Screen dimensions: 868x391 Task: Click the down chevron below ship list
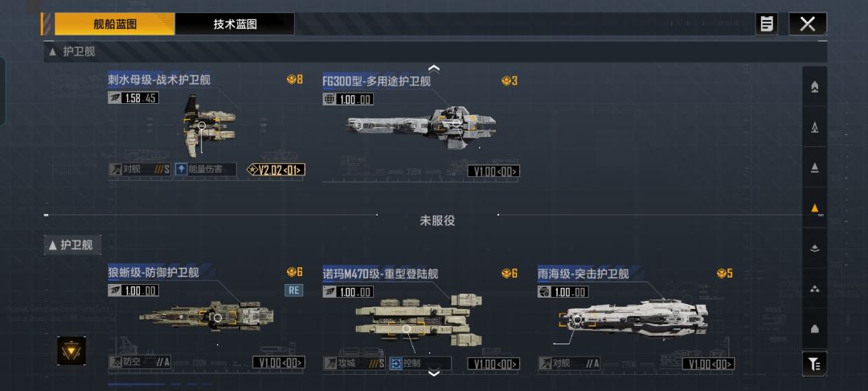tap(434, 373)
